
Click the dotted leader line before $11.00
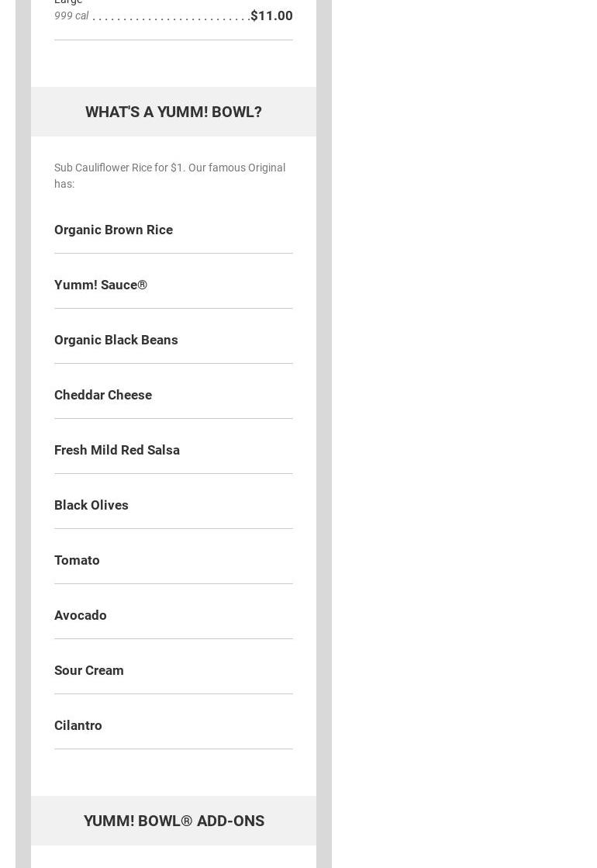(171, 18)
